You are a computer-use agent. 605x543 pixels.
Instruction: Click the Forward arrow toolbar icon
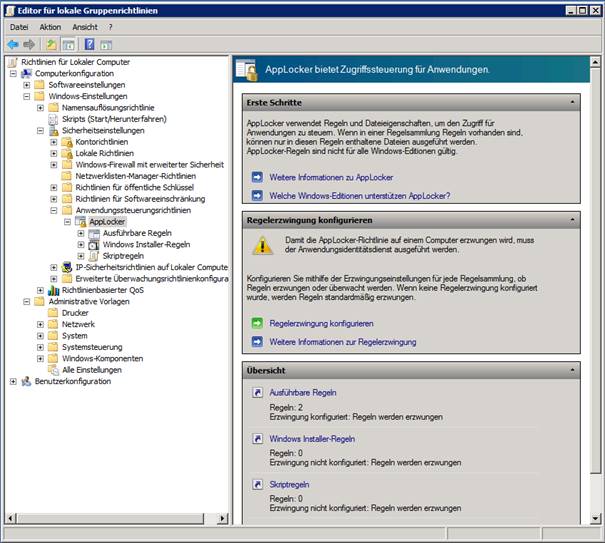(x=29, y=44)
